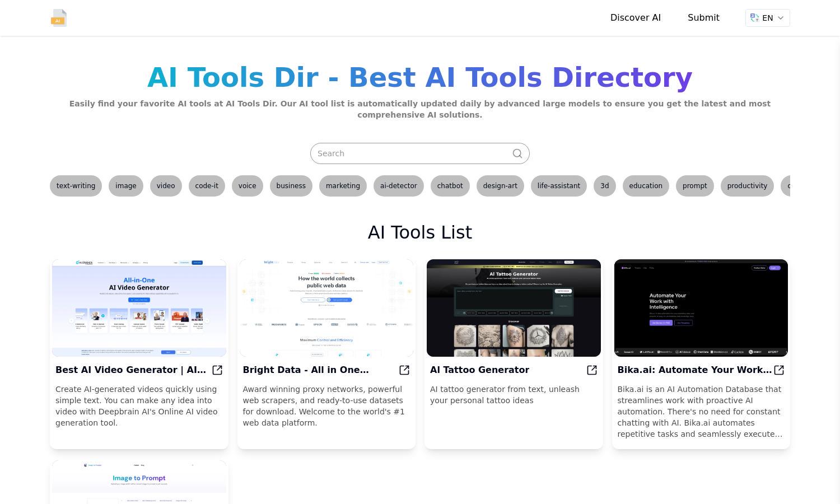Open the Bika.ai: Automate Your Work title link

point(694,370)
